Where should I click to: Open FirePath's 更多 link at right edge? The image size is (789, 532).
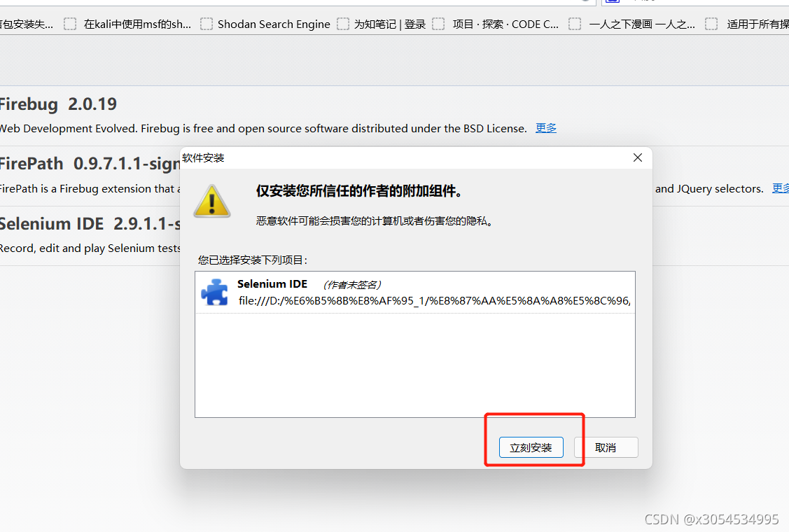(x=781, y=188)
